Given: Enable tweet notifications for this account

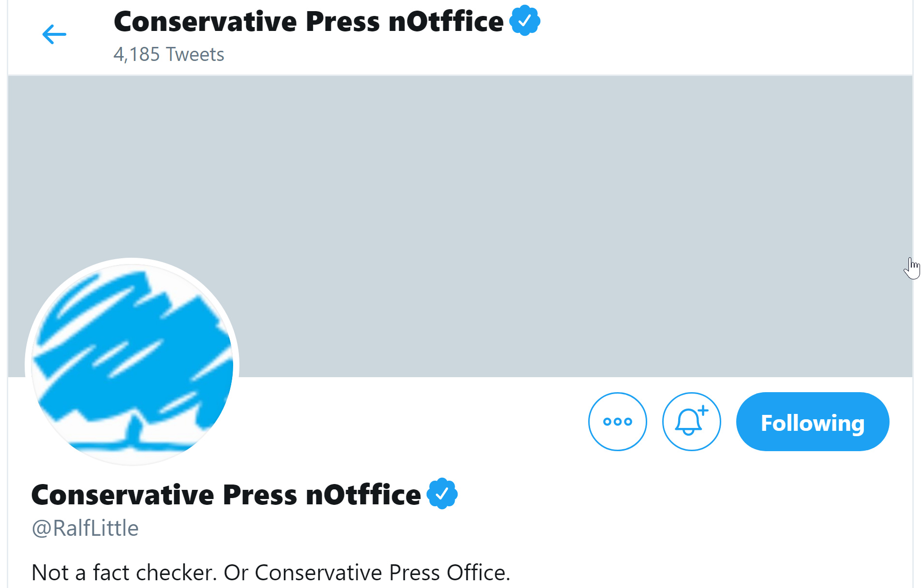Looking at the screenshot, I should (x=691, y=422).
